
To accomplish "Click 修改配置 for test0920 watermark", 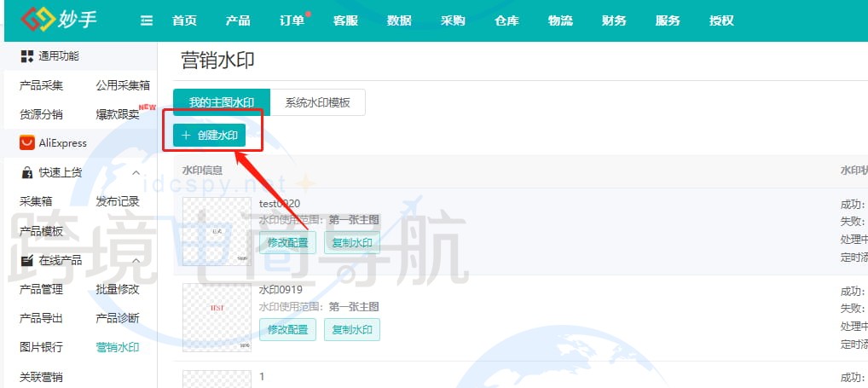I will [287, 242].
